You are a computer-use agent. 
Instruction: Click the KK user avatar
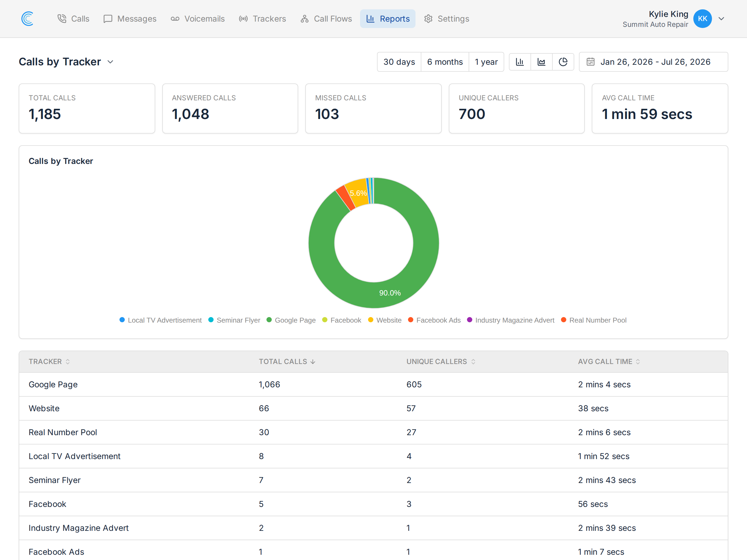[x=702, y=19]
